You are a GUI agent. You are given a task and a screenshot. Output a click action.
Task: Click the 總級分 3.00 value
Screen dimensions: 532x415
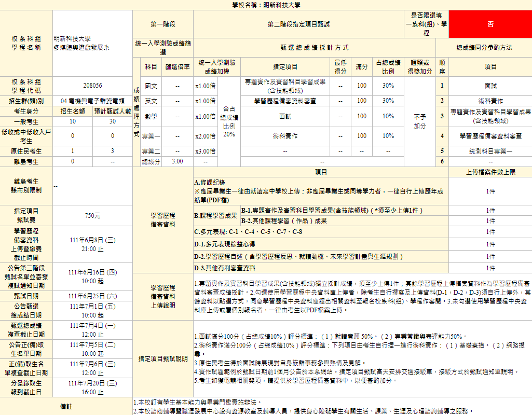178,161
